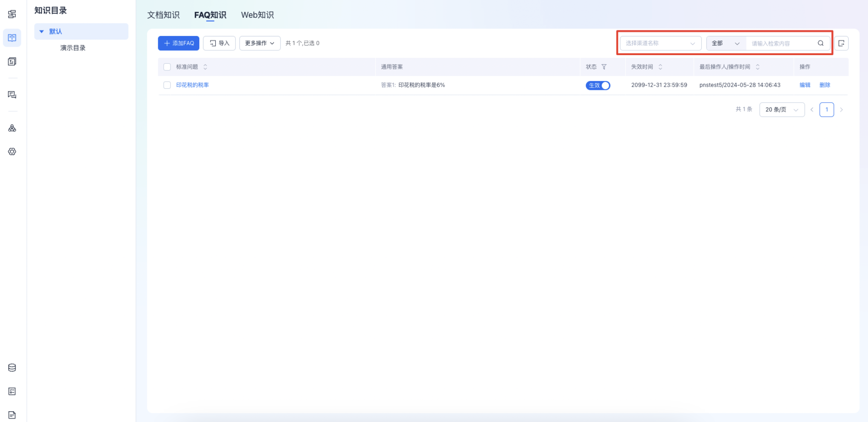Open the model cluster icon in sidebar
Screen dimensions: 868x422
[12, 128]
